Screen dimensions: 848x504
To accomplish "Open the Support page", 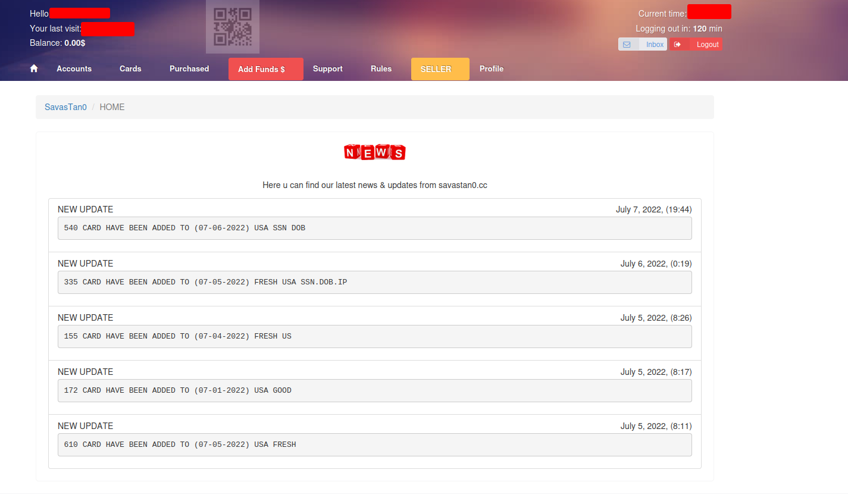I will click(x=328, y=69).
